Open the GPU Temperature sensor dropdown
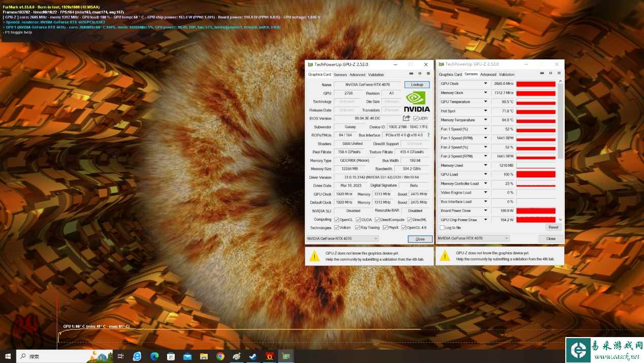 (486, 102)
